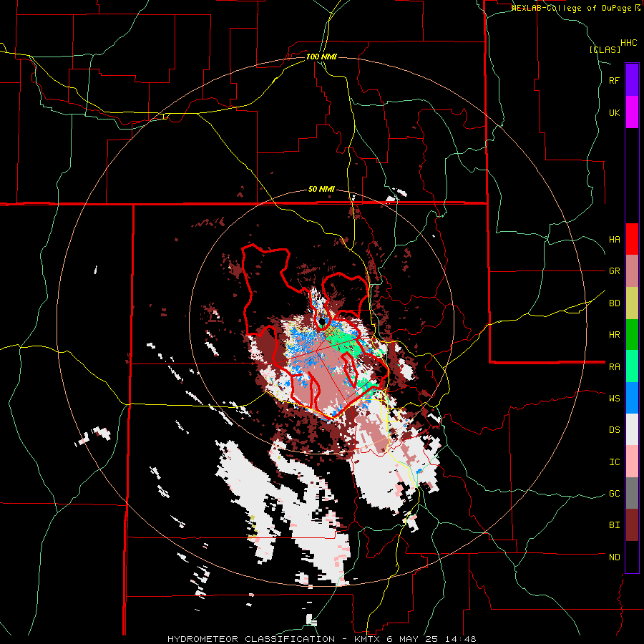This screenshot has width=644, height=644.
Task: Click the RF legend label text
Action: click(614, 80)
